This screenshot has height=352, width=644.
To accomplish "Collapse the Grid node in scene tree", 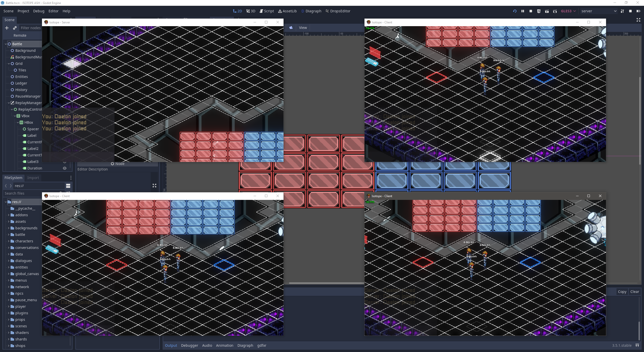I will [9, 64].
